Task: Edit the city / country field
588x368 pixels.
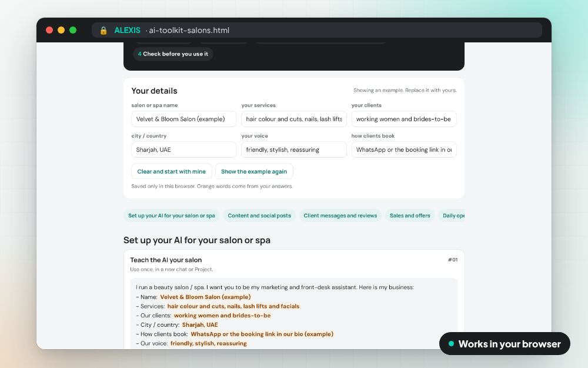Action: click(x=183, y=150)
